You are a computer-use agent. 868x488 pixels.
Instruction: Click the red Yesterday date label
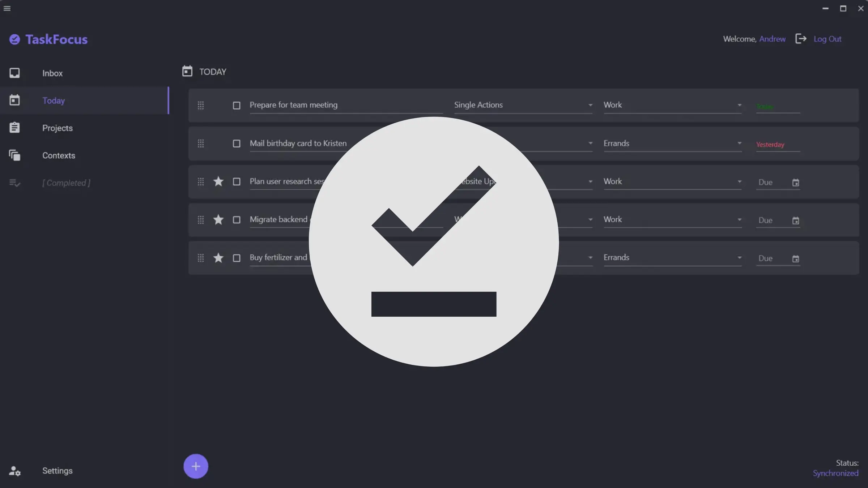click(x=770, y=144)
